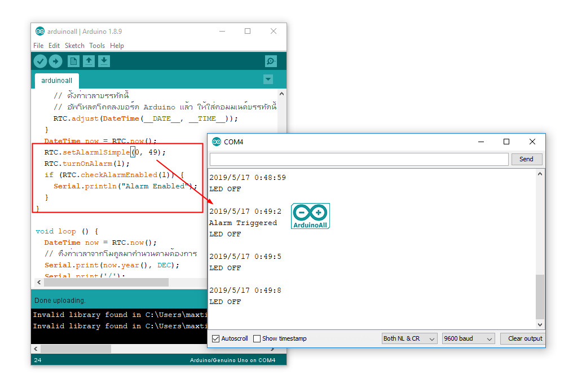Click the RTC.turnOnAlarm(1) code line
This screenshot has height=392, width=573.
87,164
